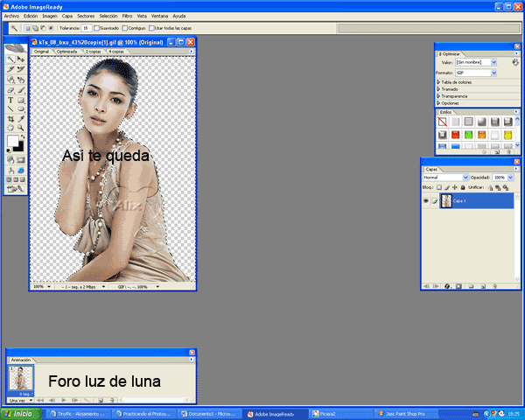Click the trash icon in Capas panel
Image resolution: width=525 pixels, height=420 pixels.
(494, 286)
